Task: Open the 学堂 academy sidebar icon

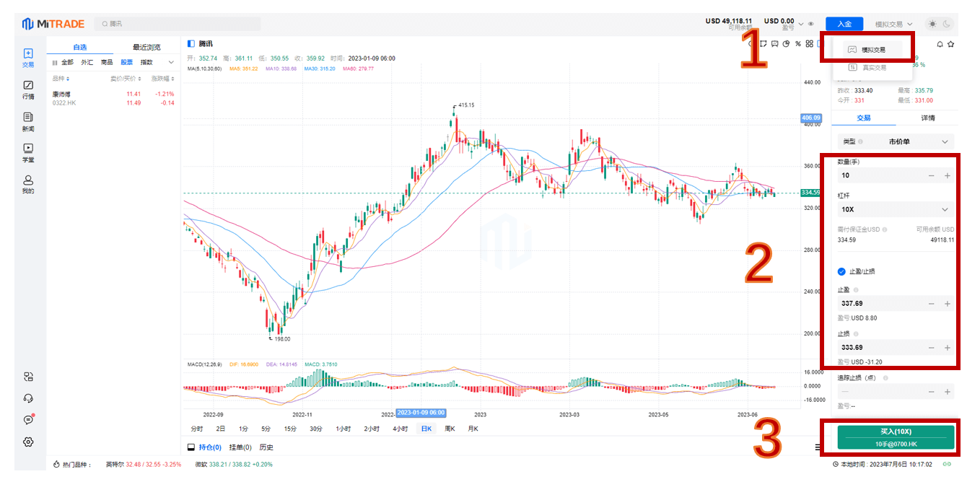Action: tap(28, 152)
